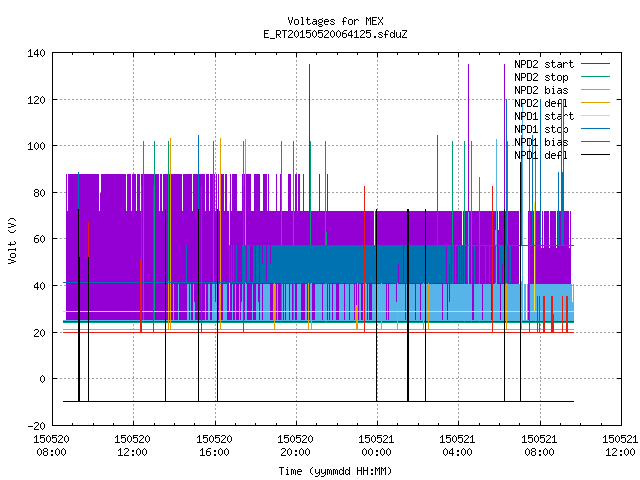
Task: Click the purple NPD2 start legend line
Action: coord(595,64)
